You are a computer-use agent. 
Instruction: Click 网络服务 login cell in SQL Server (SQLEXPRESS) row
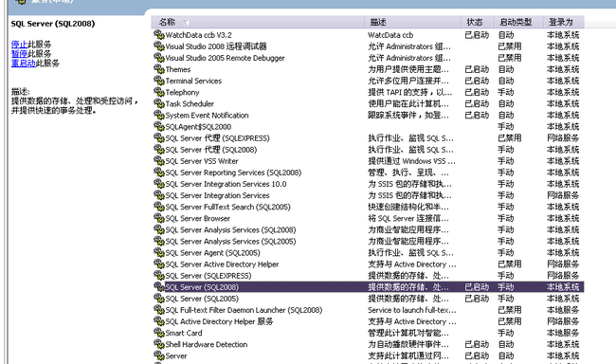click(563, 276)
